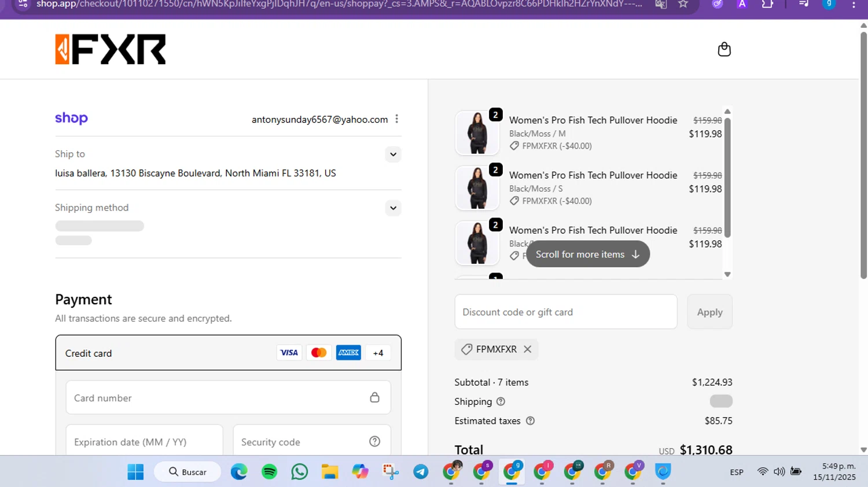Image resolution: width=868 pixels, height=487 pixels.
Task: Click the page vertical scrollbar
Action: click(863, 156)
